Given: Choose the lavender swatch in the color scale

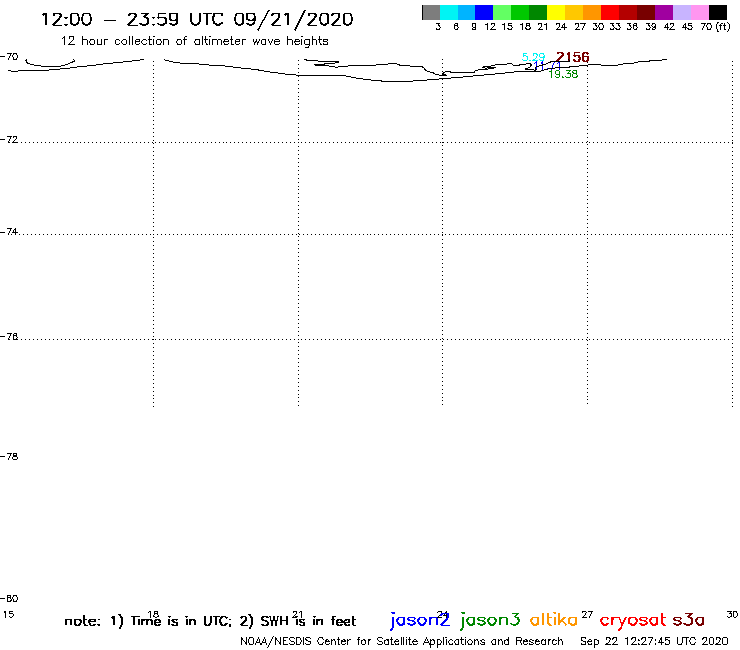Looking at the screenshot, I should (x=682, y=12).
